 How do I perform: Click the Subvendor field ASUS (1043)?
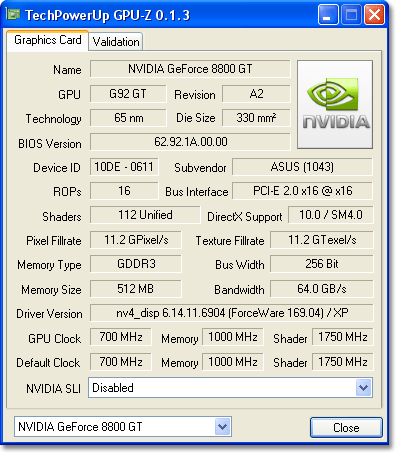coord(302,167)
